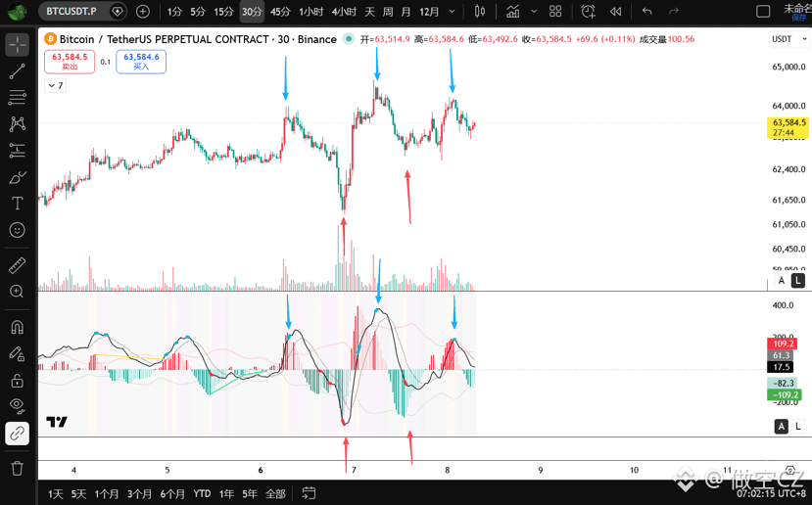
Task: Click the blue 买入 buy button
Action: click(x=141, y=62)
